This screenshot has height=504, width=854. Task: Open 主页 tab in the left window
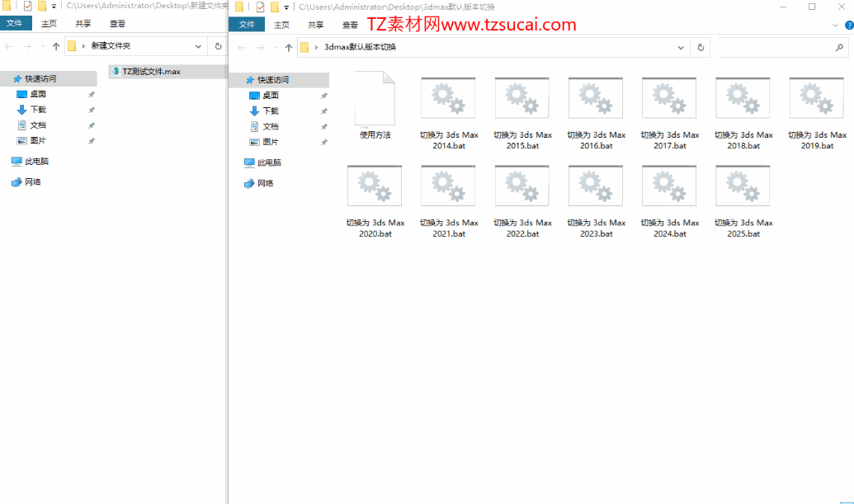(x=49, y=23)
